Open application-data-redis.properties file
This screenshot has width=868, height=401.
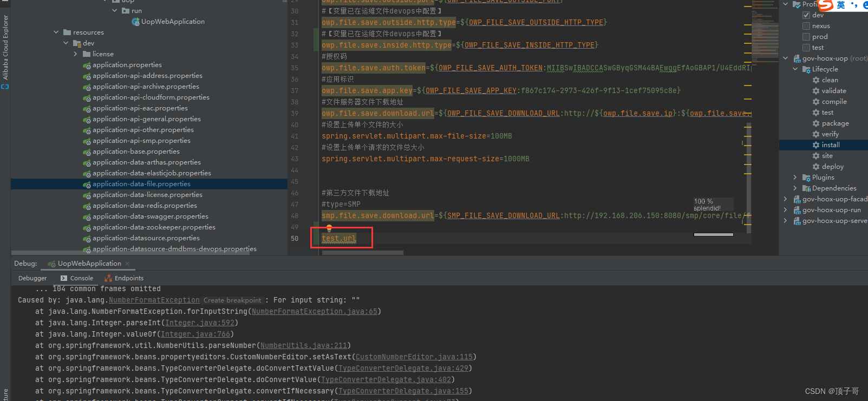pos(145,206)
